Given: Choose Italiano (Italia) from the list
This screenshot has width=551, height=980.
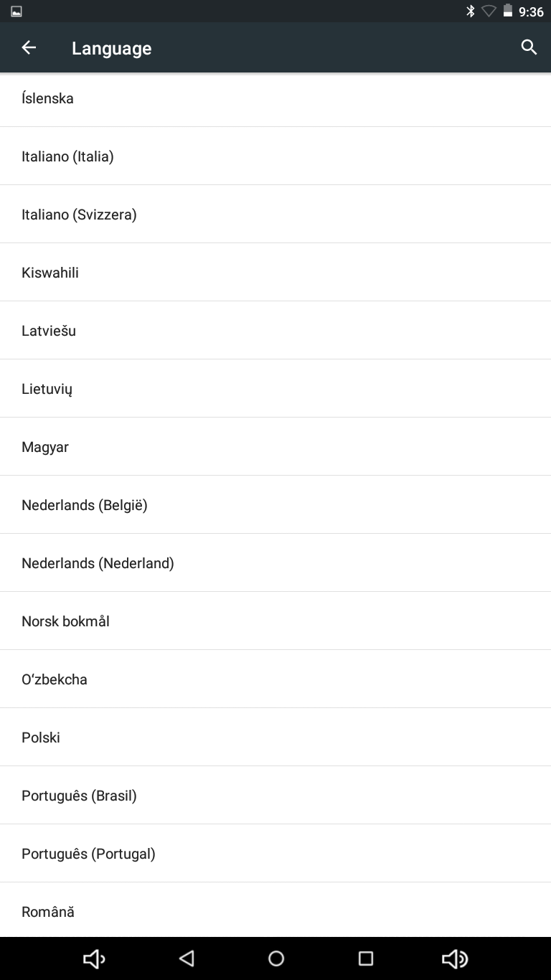Looking at the screenshot, I should pyautogui.click(x=275, y=156).
